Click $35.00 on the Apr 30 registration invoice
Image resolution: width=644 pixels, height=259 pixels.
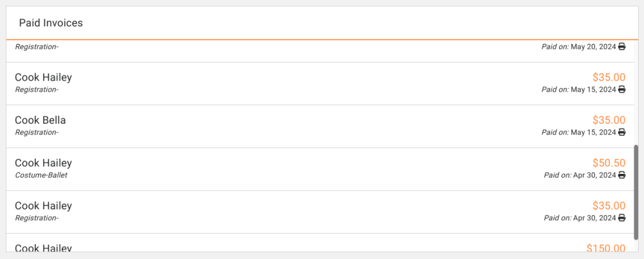[609, 206]
